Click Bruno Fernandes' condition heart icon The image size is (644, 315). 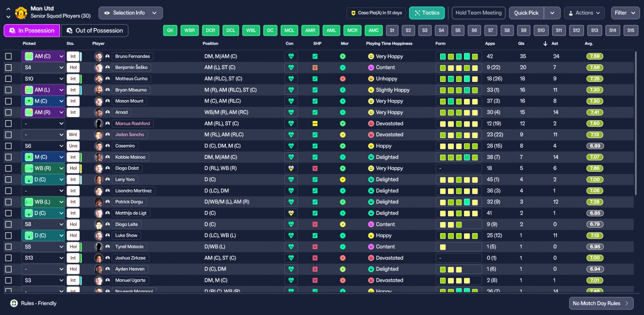(291, 56)
